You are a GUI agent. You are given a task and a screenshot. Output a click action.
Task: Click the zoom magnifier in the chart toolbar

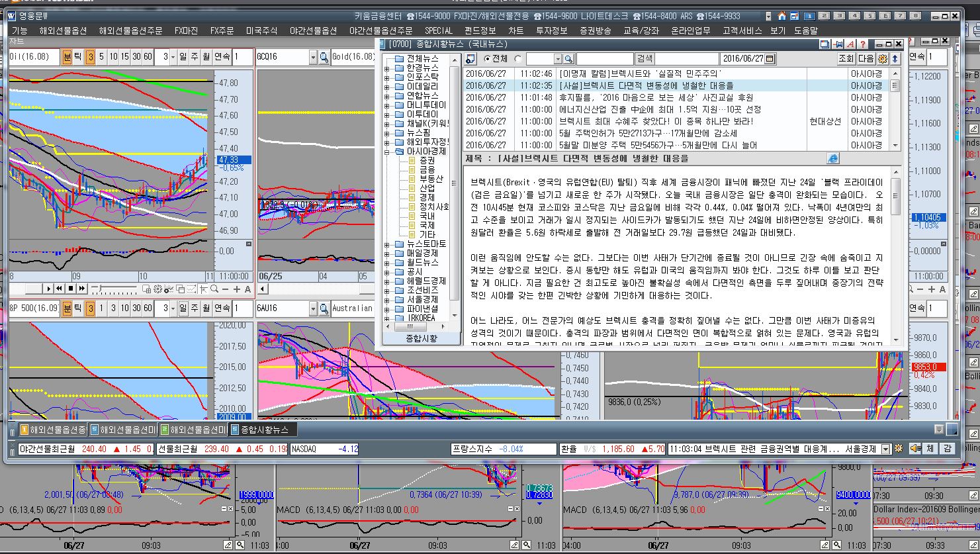214,289
